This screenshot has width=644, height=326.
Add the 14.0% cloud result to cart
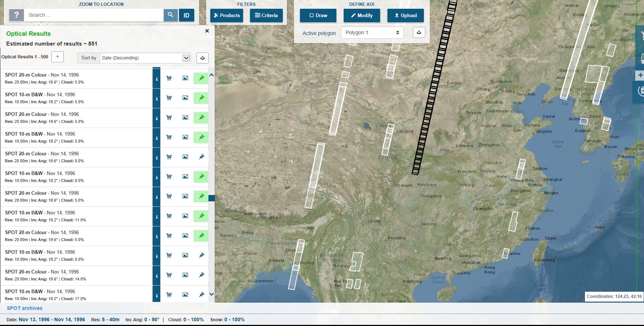click(x=169, y=275)
